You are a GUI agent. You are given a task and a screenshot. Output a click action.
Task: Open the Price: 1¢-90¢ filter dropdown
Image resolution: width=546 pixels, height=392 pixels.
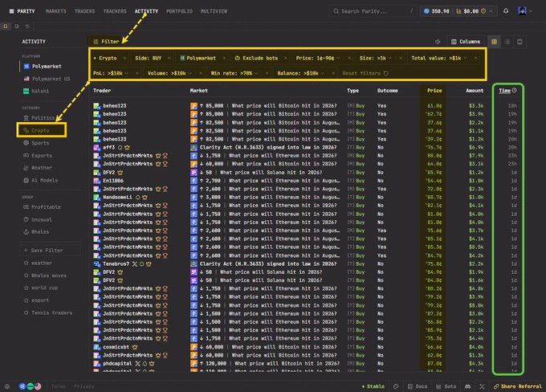pos(318,58)
